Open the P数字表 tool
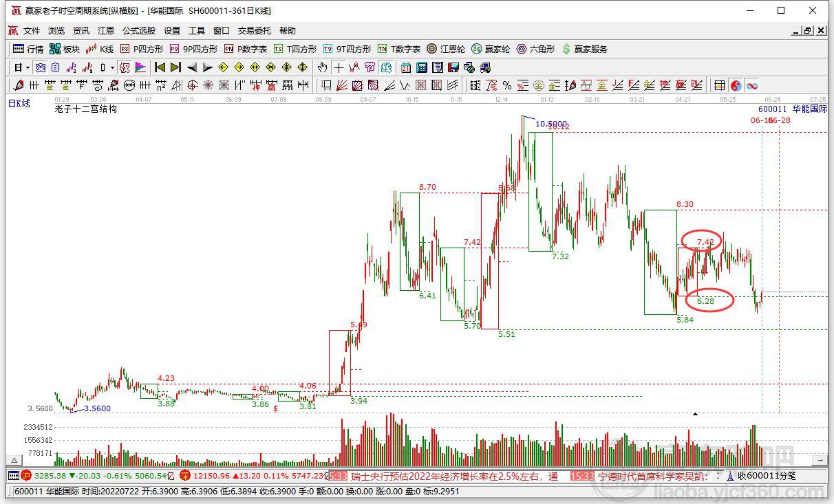This screenshot has height=504, width=834. click(246, 49)
